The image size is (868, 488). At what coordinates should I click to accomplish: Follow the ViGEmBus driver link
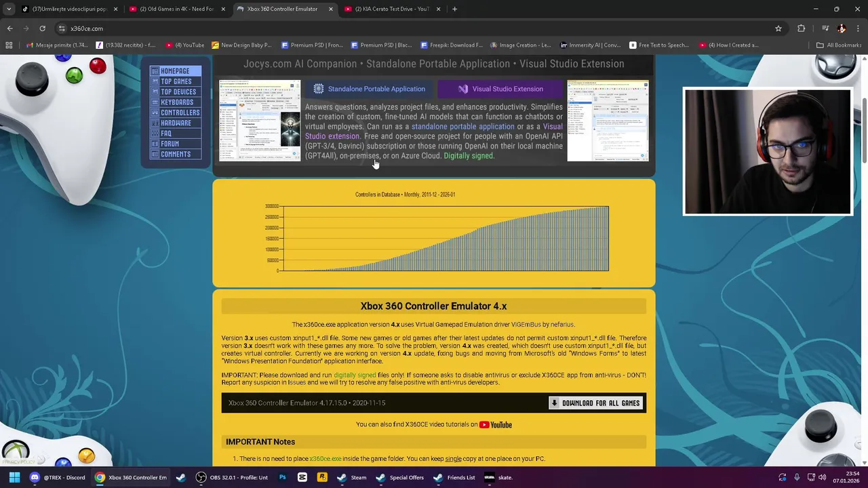pyautogui.click(x=526, y=325)
